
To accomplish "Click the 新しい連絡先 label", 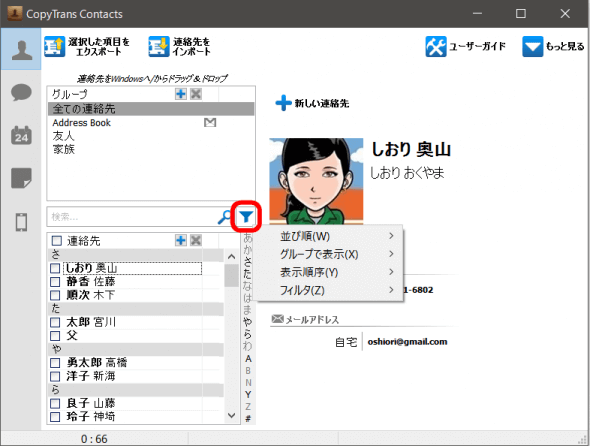I will 322,103.
